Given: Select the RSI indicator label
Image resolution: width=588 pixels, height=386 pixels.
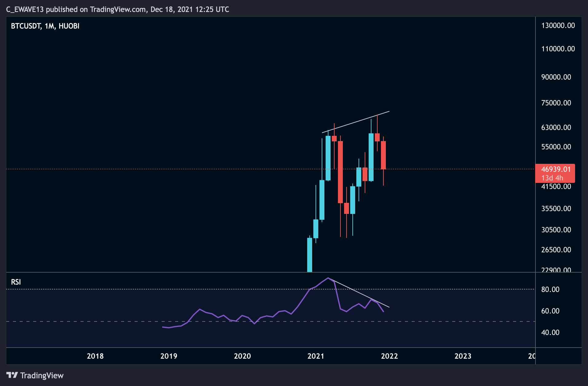Looking at the screenshot, I should 16,282.
